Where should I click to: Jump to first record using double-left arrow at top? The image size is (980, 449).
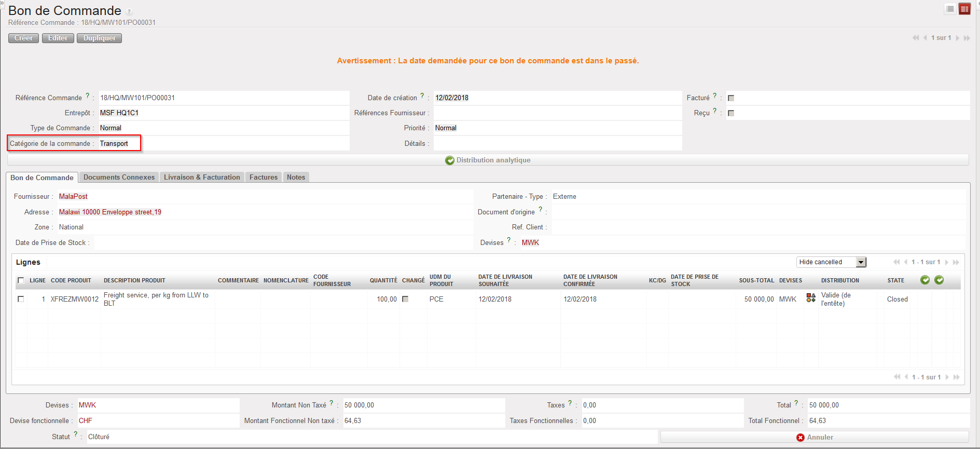(x=916, y=38)
